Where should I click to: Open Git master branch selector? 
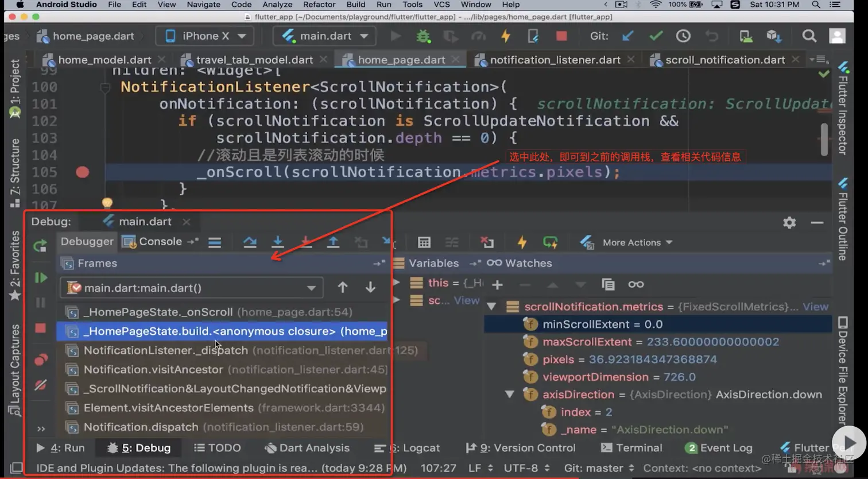pos(599,468)
